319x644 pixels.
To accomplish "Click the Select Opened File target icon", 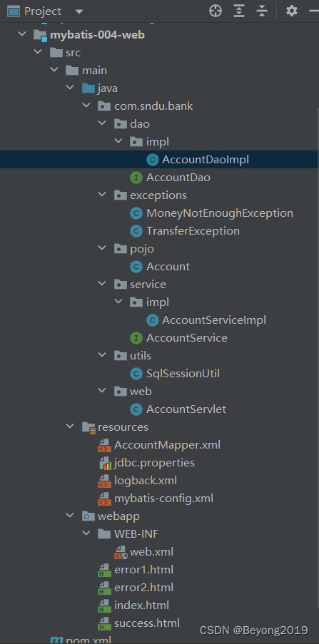I will click(x=216, y=11).
